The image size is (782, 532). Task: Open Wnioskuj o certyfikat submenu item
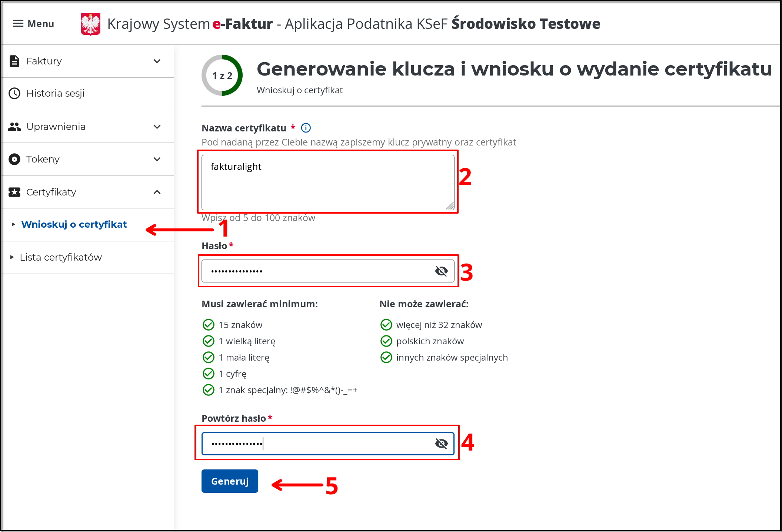tap(74, 224)
